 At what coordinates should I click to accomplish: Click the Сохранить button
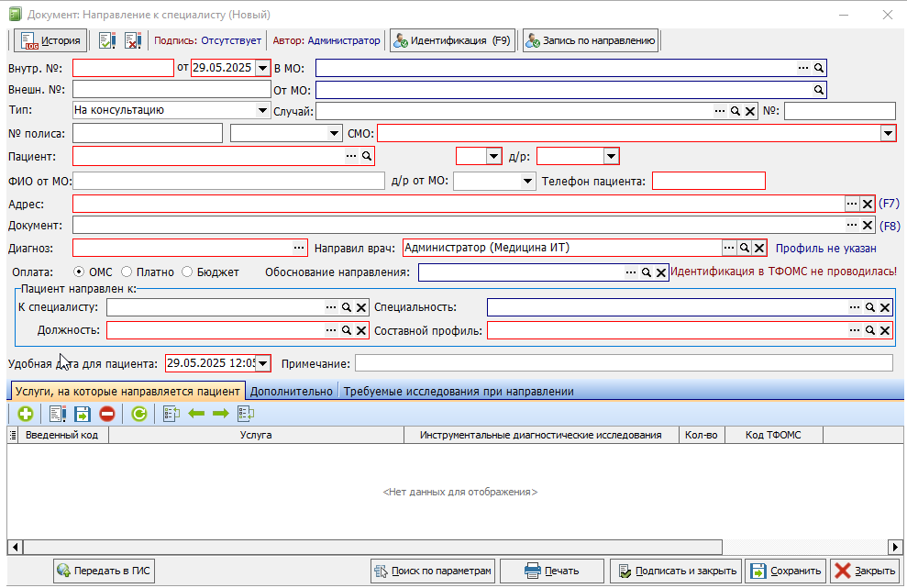tap(786, 571)
